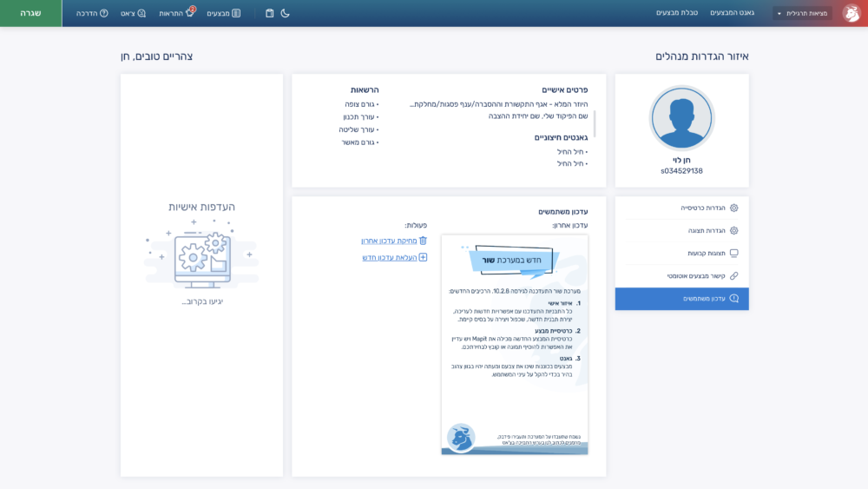Open the הדרכה help icon
The height and width of the screenshot is (489, 868).
tap(92, 13)
